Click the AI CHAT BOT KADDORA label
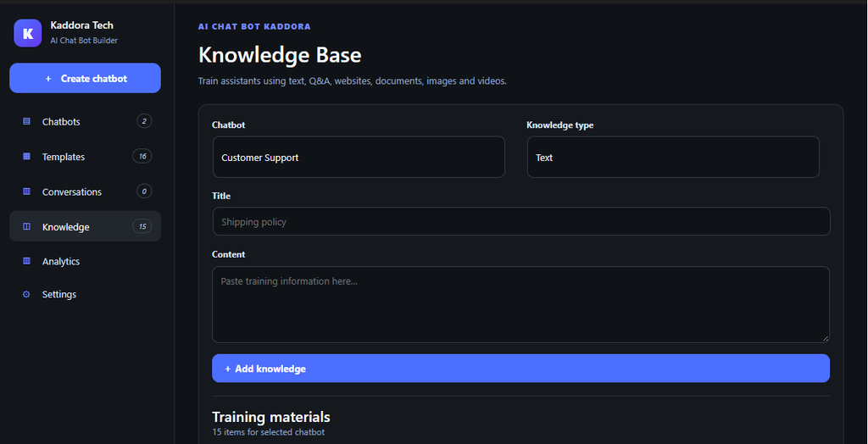 tap(254, 26)
